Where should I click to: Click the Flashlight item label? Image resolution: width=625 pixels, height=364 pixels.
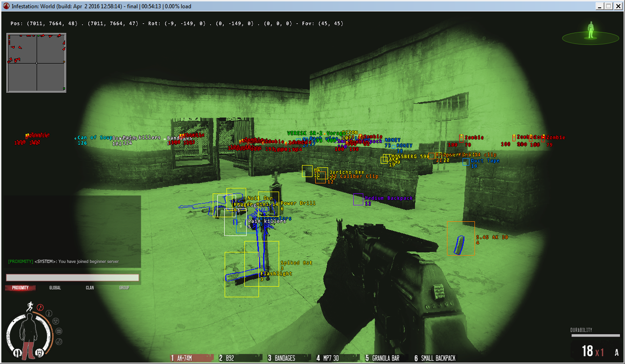click(276, 274)
